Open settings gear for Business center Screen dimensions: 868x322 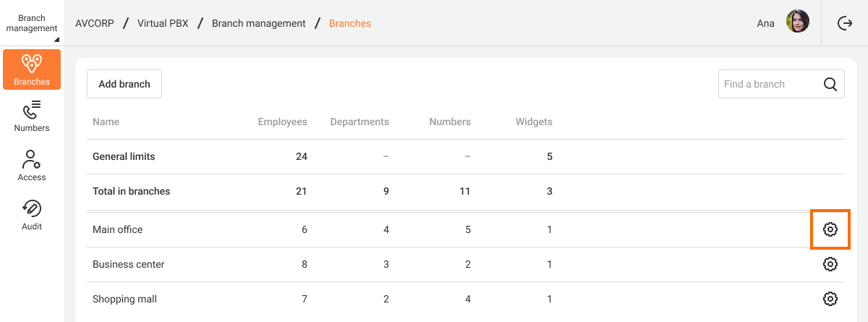(x=830, y=264)
